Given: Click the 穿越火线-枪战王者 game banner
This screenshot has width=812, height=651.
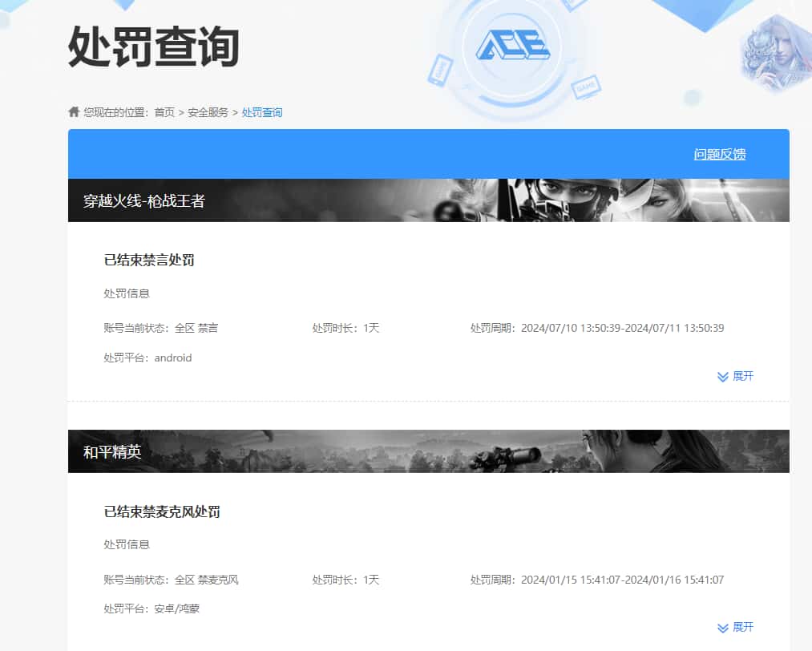Looking at the screenshot, I should pyautogui.click(x=429, y=200).
